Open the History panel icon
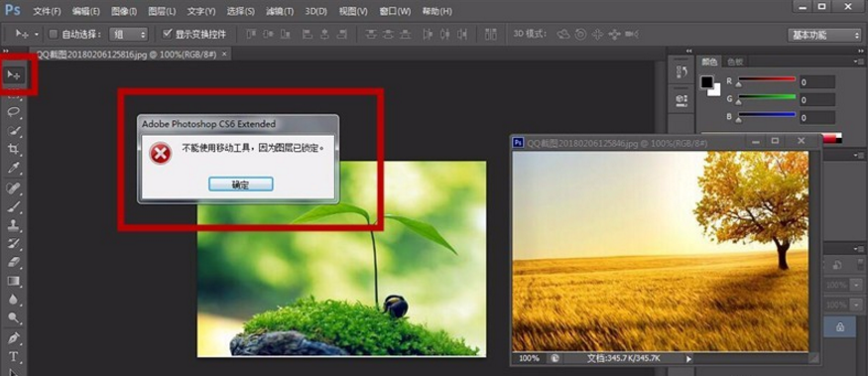868x376 pixels. pos(682,71)
